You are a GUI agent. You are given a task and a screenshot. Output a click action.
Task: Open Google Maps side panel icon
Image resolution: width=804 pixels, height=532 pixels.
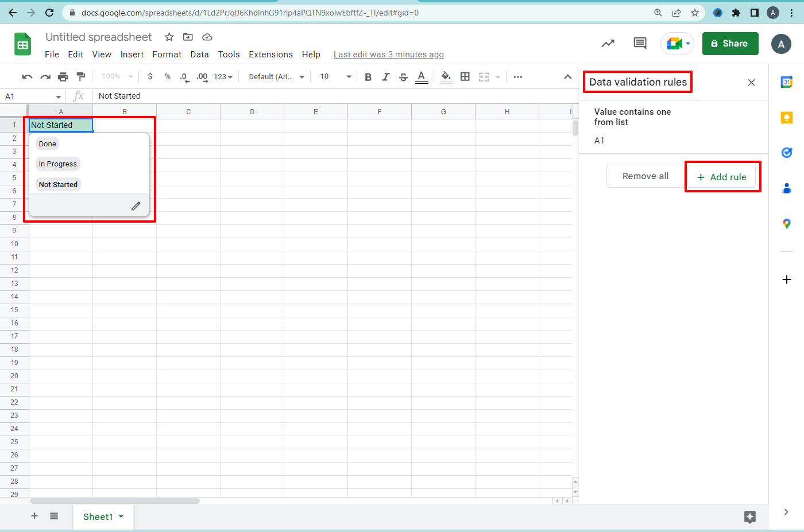click(x=786, y=224)
